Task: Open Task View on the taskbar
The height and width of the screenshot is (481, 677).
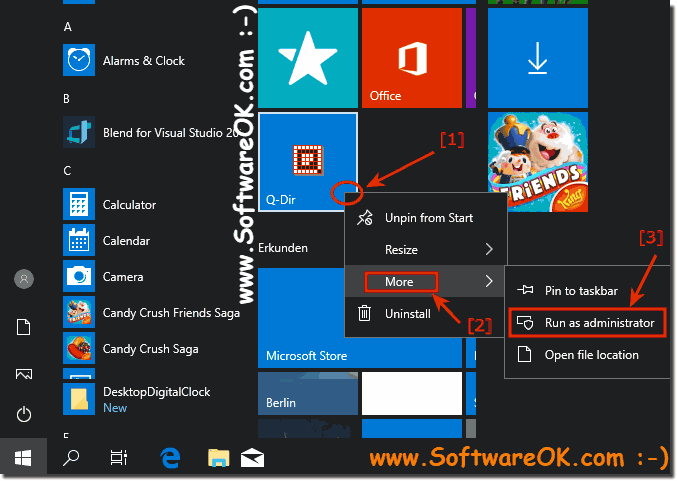Action: coord(118,458)
